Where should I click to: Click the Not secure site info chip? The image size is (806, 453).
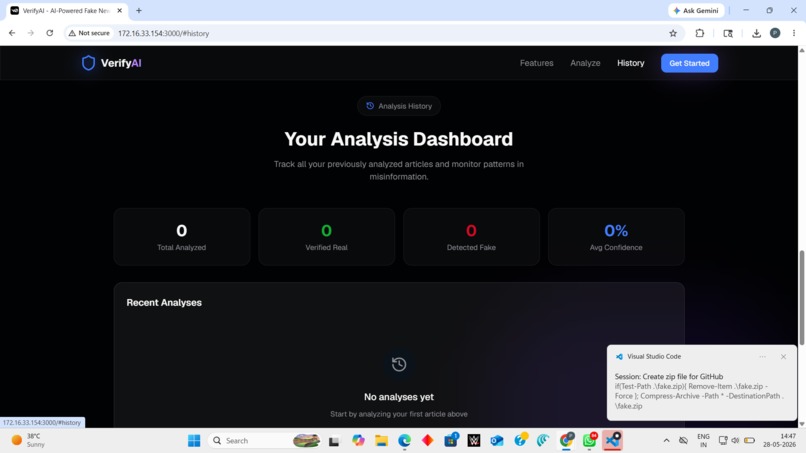click(89, 33)
